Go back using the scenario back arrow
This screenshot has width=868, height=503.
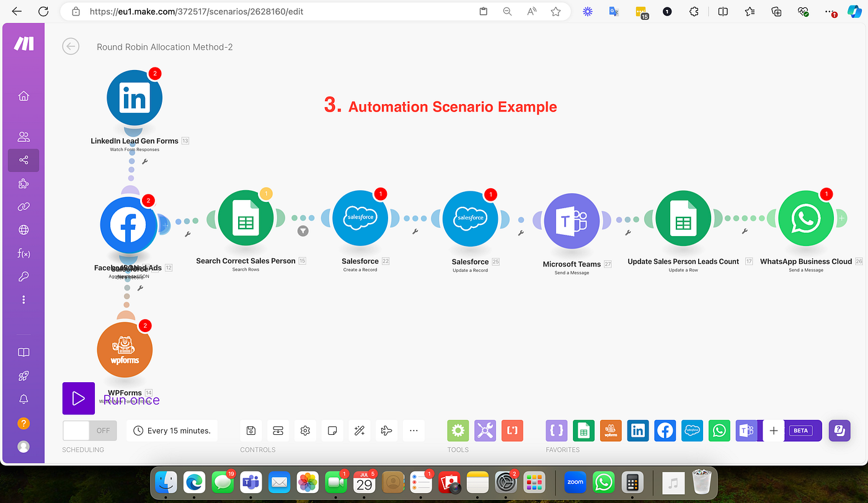click(71, 46)
